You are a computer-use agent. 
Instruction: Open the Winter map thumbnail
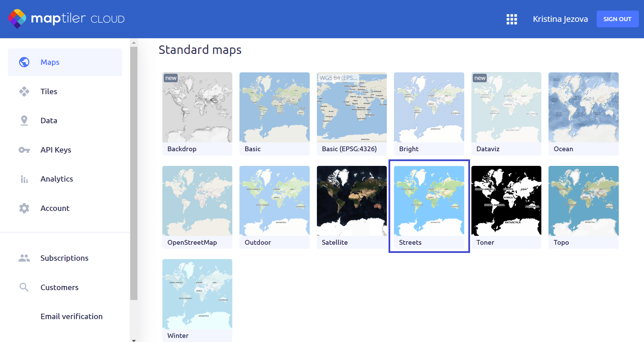click(x=197, y=294)
